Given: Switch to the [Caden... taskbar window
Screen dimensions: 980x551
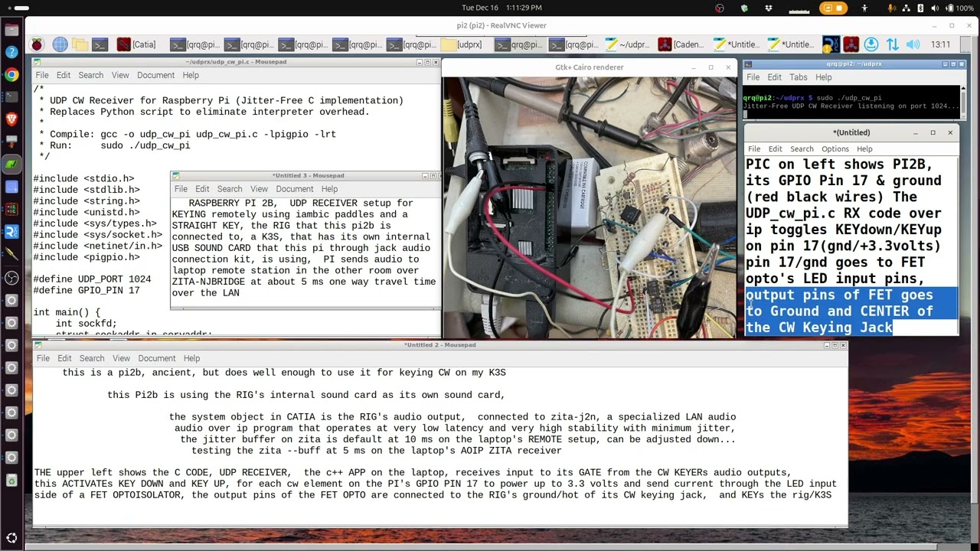Looking at the screenshot, I should click(x=680, y=45).
